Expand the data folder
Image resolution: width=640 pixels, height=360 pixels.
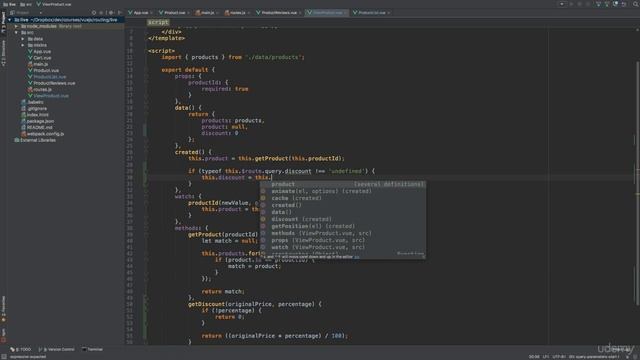point(23,39)
